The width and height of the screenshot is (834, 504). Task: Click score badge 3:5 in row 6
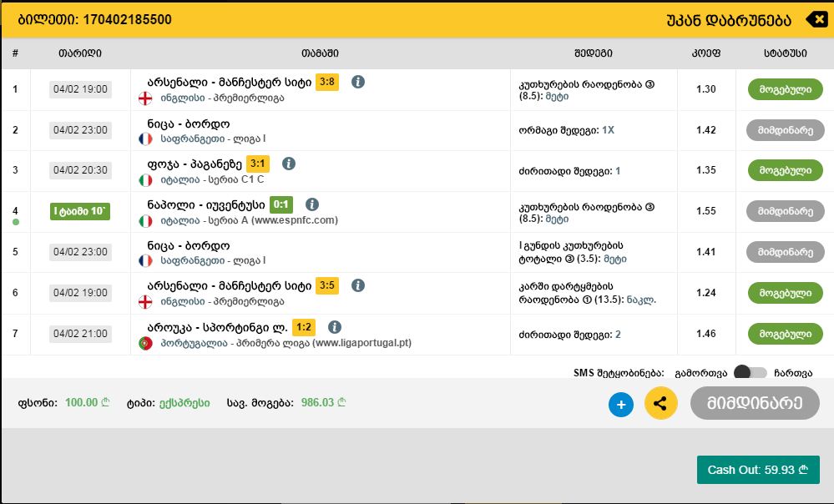pos(327,285)
